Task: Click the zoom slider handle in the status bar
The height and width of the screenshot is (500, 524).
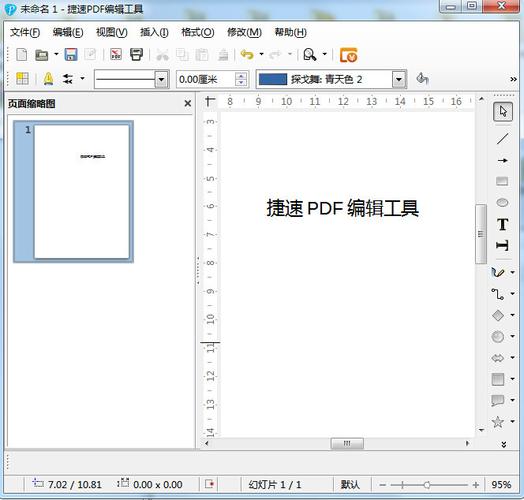Action: coord(427,485)
